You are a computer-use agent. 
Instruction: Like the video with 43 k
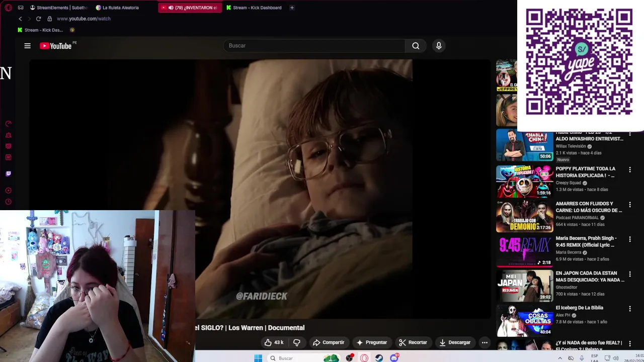tap(274, 342)
